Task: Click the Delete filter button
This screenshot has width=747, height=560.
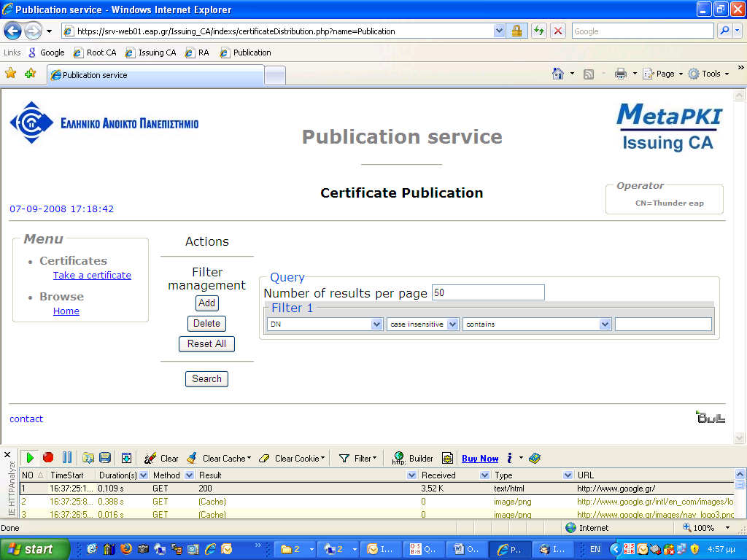Action: pyautogui.click(x=206, y=323)
